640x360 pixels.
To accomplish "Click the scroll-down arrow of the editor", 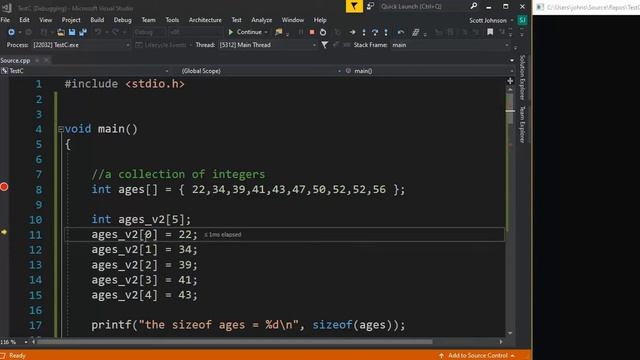I will [x=510, y=333].
